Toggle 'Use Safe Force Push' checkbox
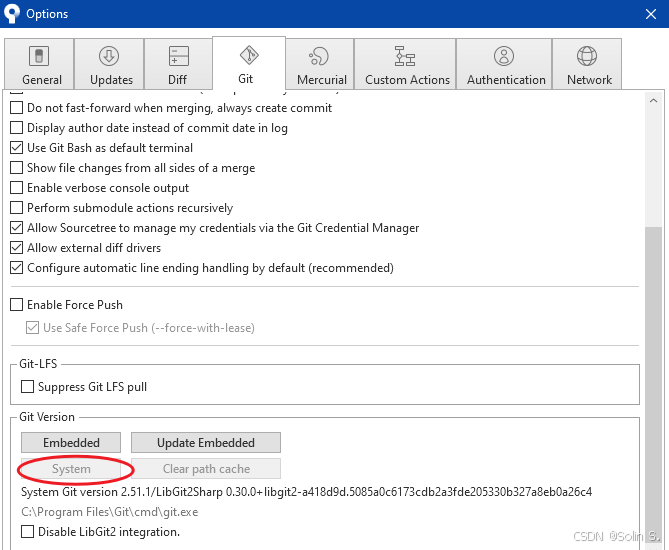Image resolution: width=669 pixels, height=550 pixels. click(x=32, y=328)
